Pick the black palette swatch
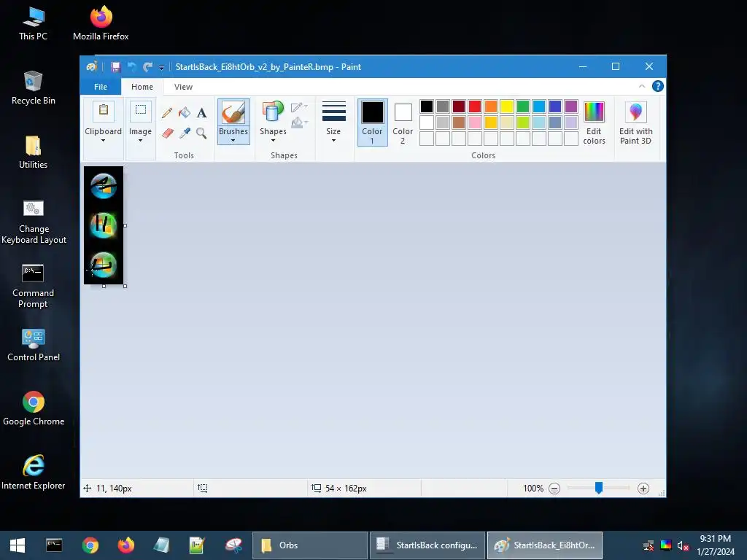Image resolution: width=747 pixels, height=560 pixels. (x=426, y=106)
